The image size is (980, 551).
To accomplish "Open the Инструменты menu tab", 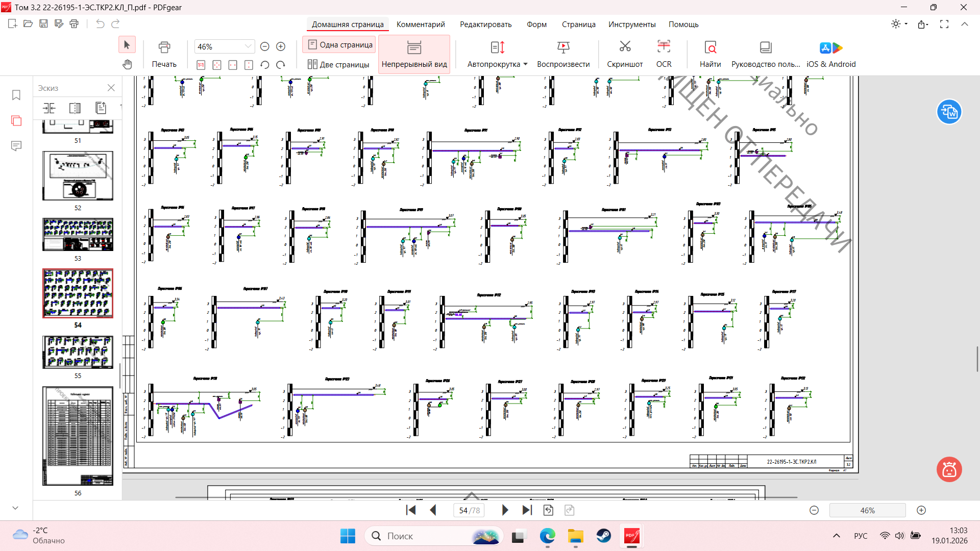I will 631,24.
